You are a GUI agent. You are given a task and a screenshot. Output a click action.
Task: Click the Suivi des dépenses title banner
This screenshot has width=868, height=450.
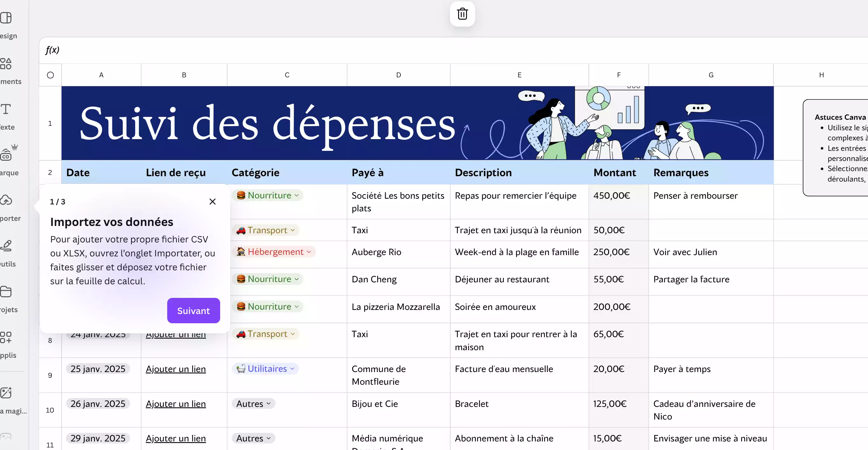(418, 123)
